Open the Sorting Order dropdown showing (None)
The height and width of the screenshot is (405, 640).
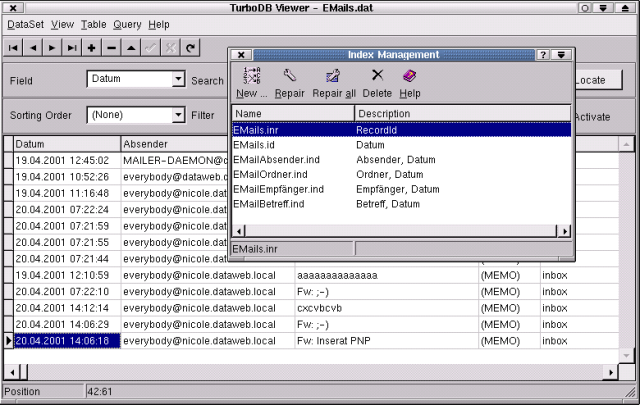[178, 115]
